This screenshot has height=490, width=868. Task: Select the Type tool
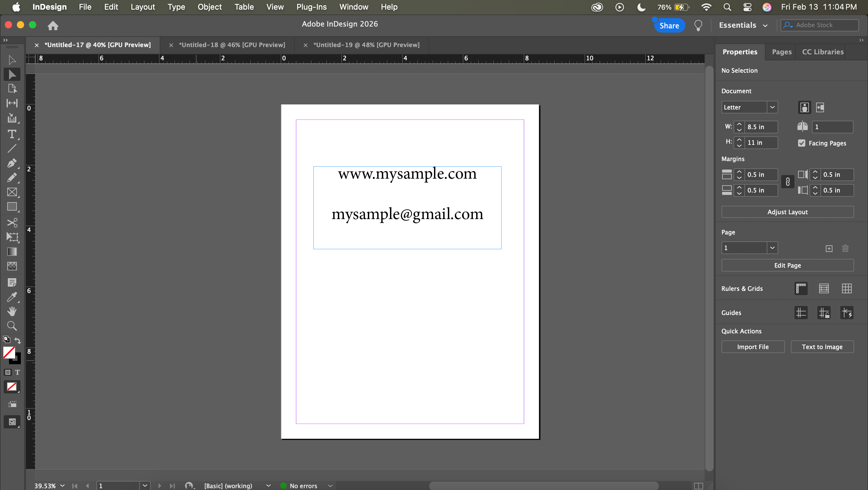coord(12,134)
